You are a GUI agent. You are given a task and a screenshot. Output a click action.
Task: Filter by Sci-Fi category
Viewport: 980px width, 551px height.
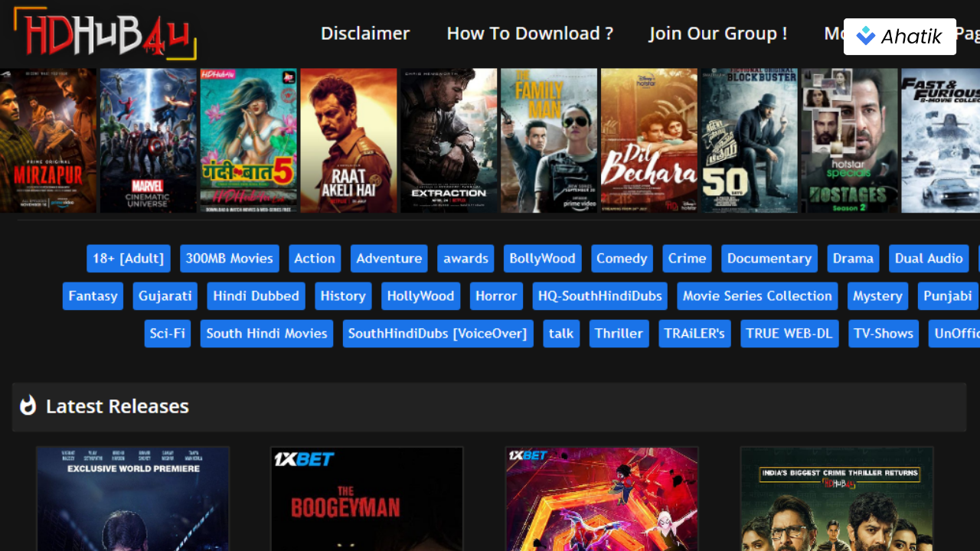coord(168,334)
